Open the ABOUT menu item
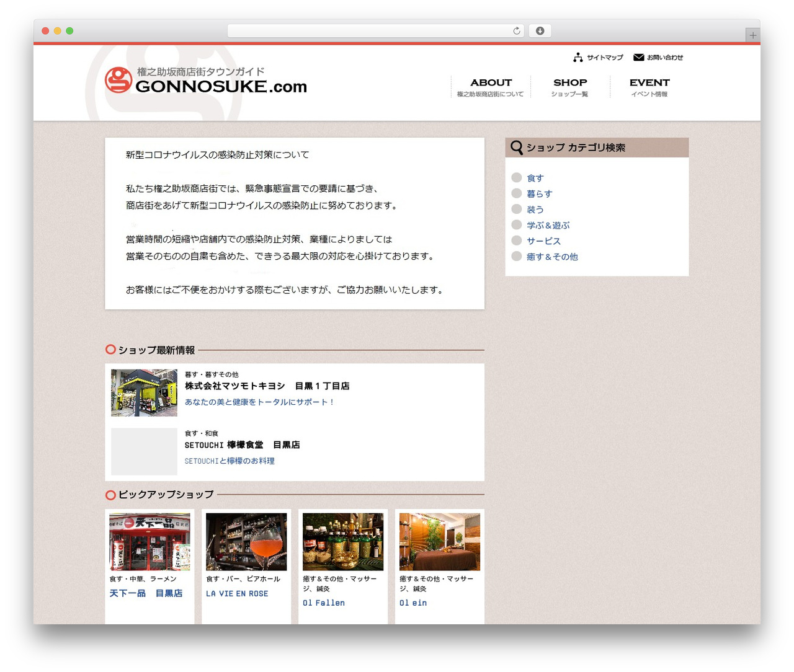Viewport: 794px width, 672px height. 491,87
